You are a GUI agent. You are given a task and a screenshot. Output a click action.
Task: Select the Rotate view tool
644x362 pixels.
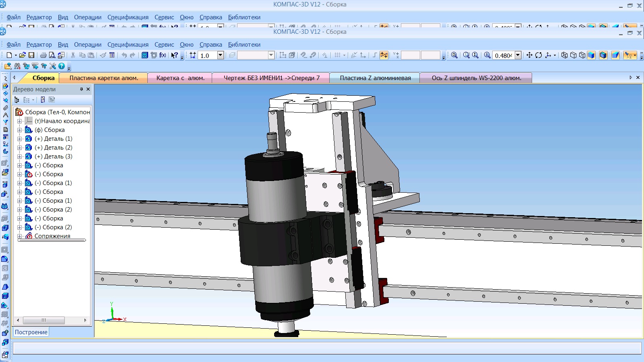click(x=539, y=55)
